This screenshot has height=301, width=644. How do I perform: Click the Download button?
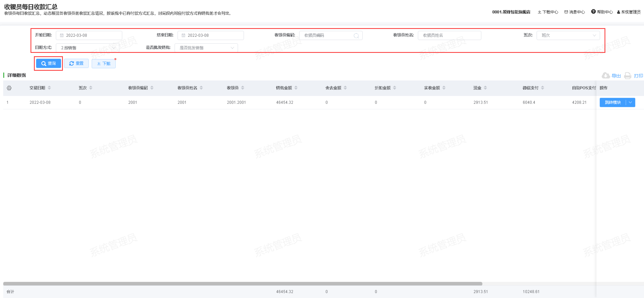[x=104, y=64]
